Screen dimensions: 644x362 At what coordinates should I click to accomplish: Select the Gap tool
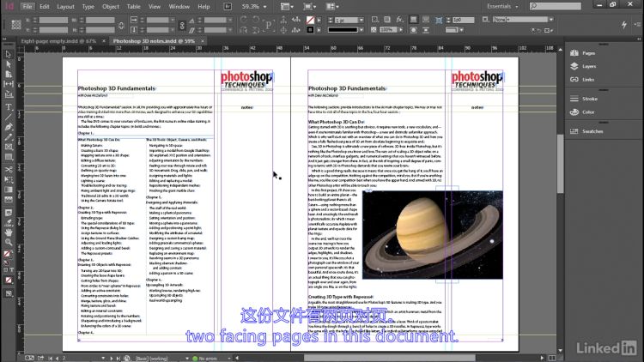click(x=9, y=84)
